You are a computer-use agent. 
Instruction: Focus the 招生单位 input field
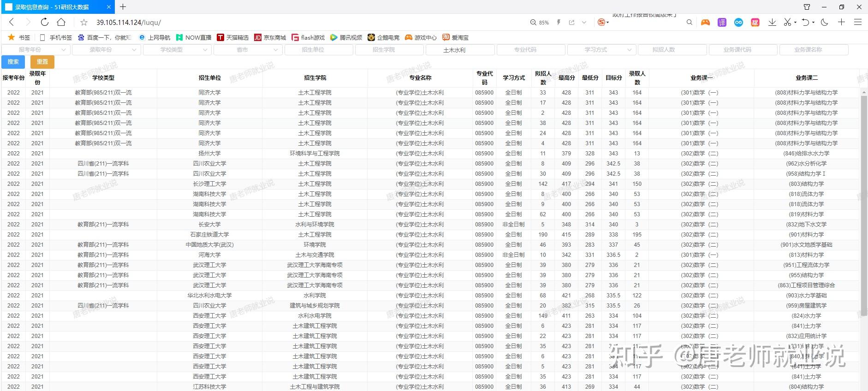(319, 50)
